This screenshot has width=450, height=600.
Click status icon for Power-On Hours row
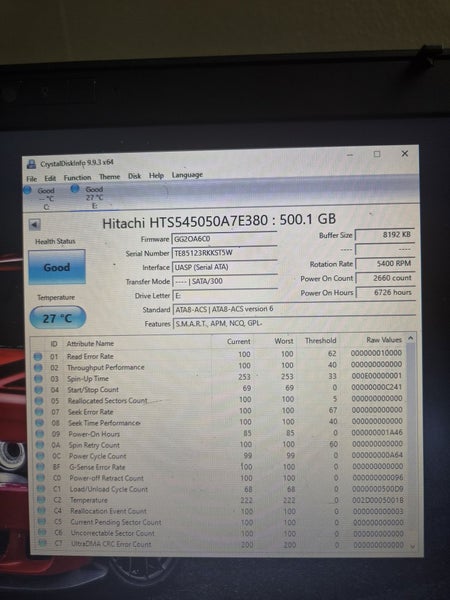pos(40,434)
